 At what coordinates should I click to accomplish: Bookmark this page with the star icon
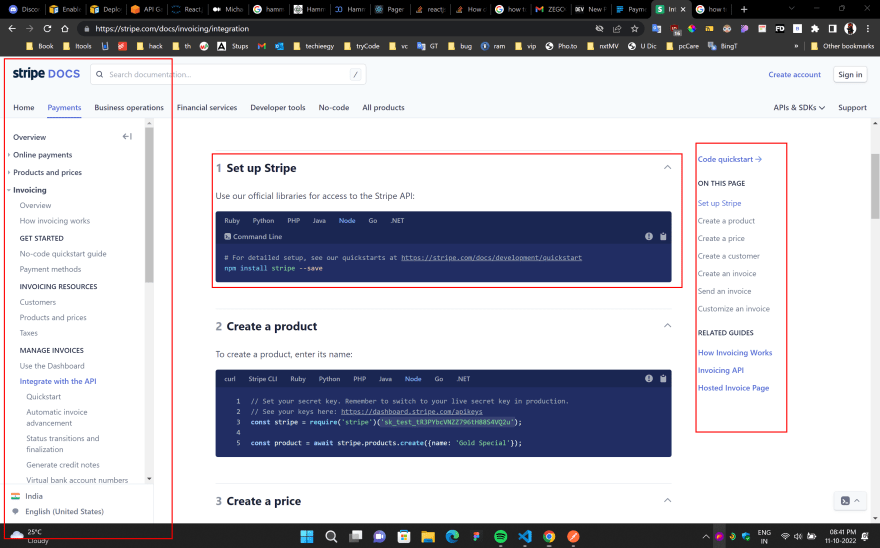pyautogui.click(x=635, y=29)
